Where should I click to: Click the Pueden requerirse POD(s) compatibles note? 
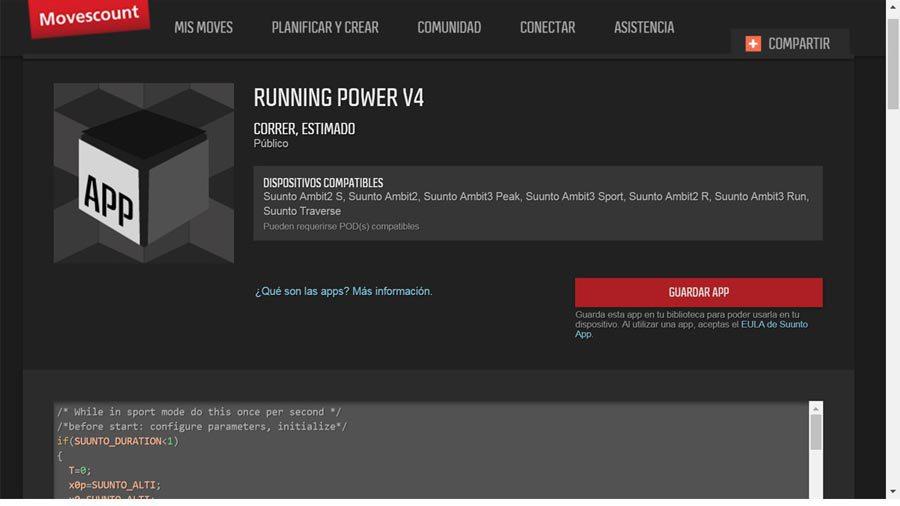341,227
